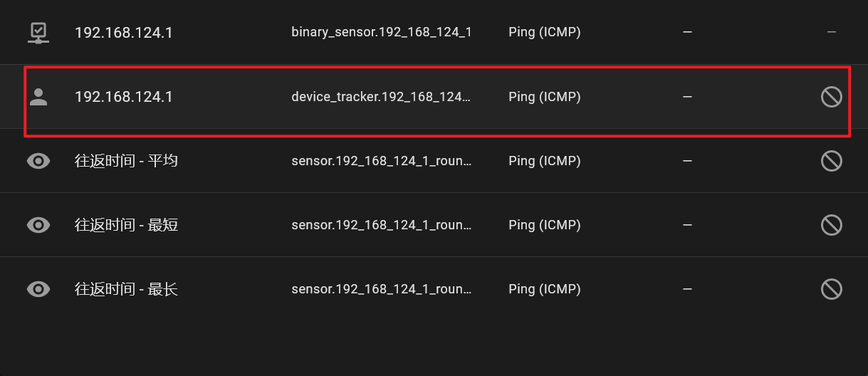Viewport: 868px width, 376px height.
Task: Click the disabled status icon on device_tracker row
Action: coord(832,97)
